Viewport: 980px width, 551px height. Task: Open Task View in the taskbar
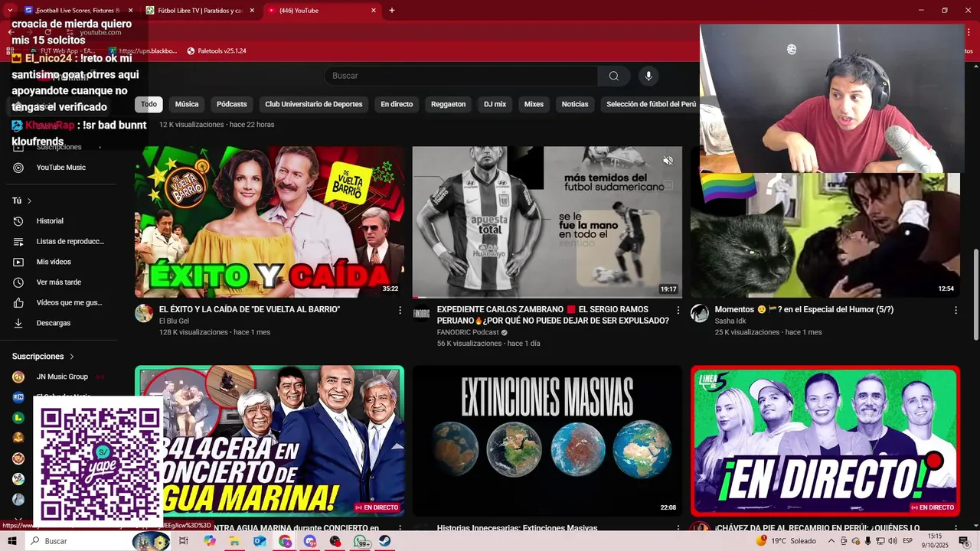(184, 541)
